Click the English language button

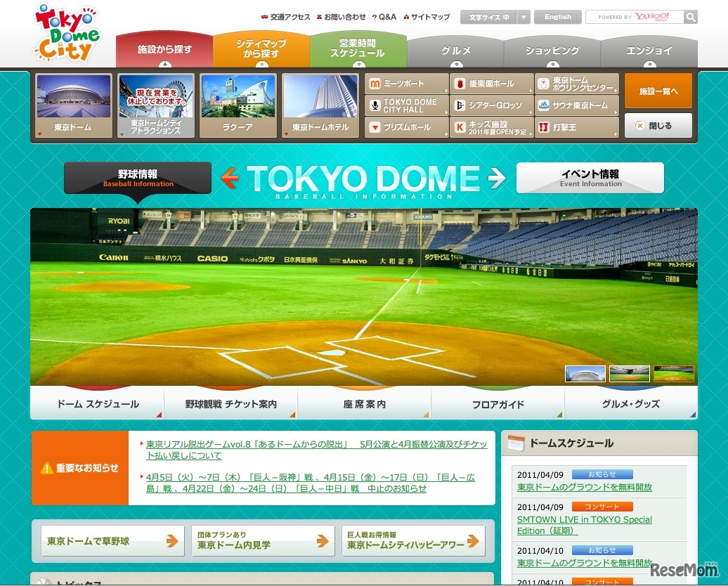pyautogui.click(x=557, y=16)
